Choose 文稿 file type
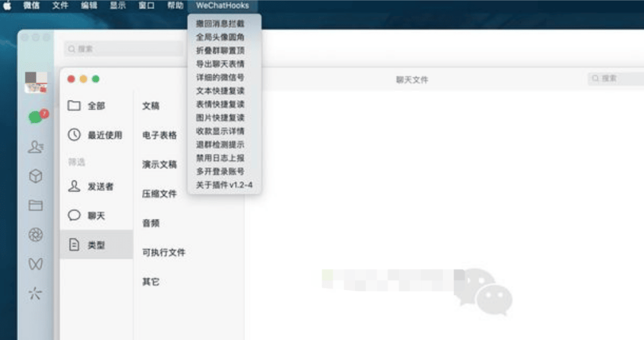The height and width of the screenshot is (340, 644). tap(151, 106)
